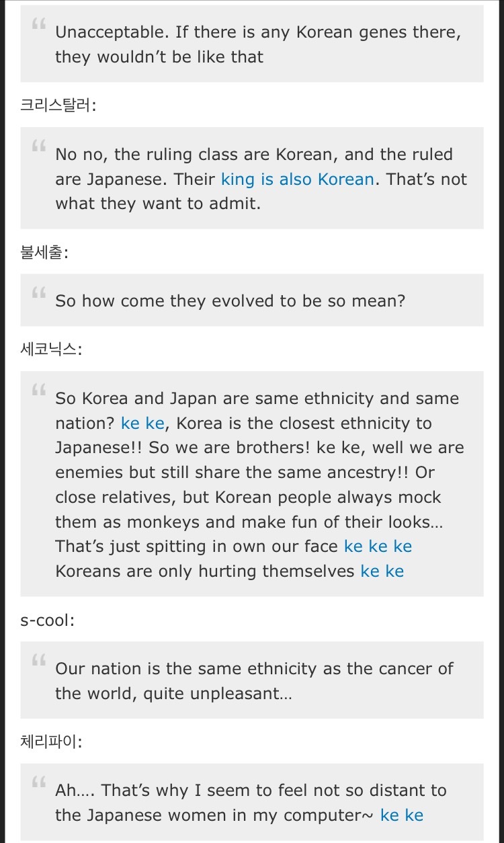This screenshot has width=504, height=843.
Task: Tap the commenter name 불세출
Action: [44, 251]
